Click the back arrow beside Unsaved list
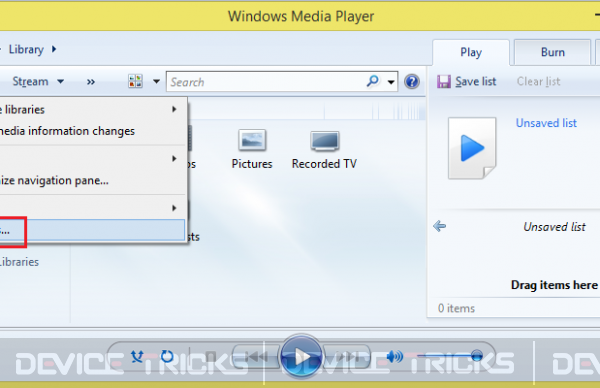 point(439,226)
